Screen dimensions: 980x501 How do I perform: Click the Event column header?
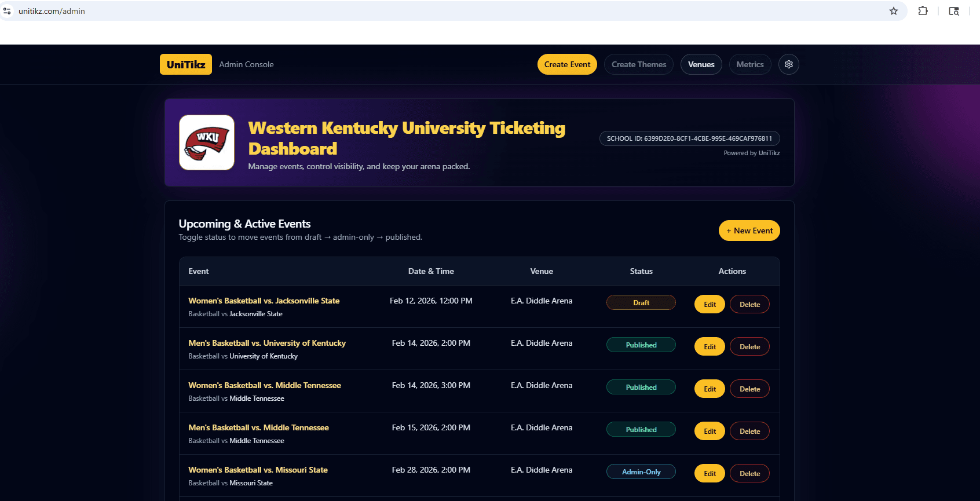click(x=199, y=271)
